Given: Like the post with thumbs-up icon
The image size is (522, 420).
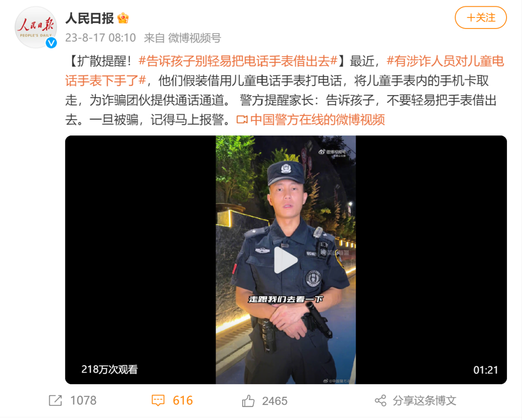Looking at the screenshot, I should click(x=248, y=401).
